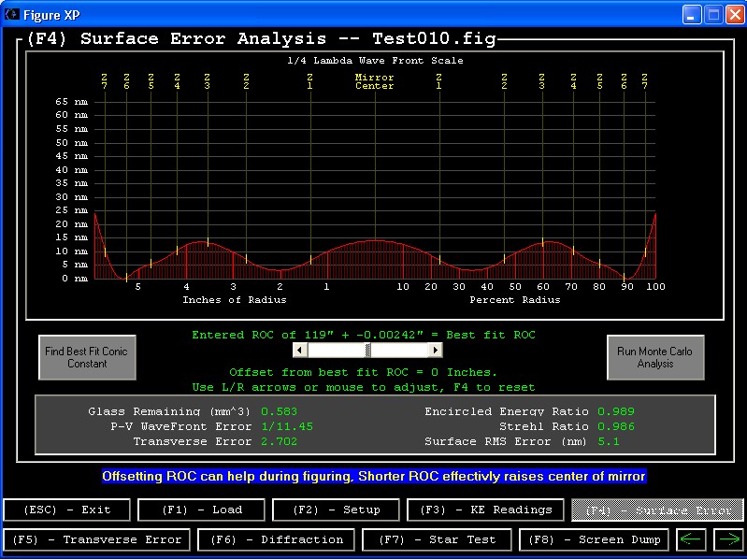Select the (F4) - Surface Error tab

tap(657, 510)
